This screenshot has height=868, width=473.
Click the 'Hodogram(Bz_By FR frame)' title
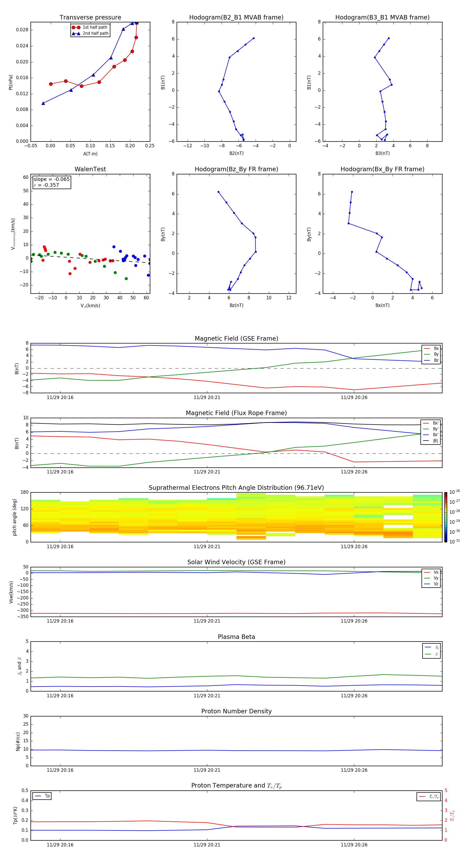236,169
